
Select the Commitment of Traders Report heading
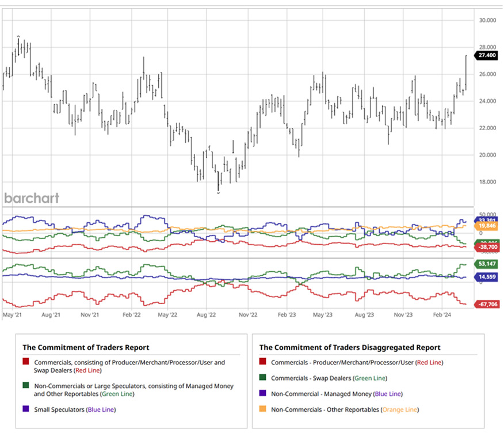pos(86,347)
